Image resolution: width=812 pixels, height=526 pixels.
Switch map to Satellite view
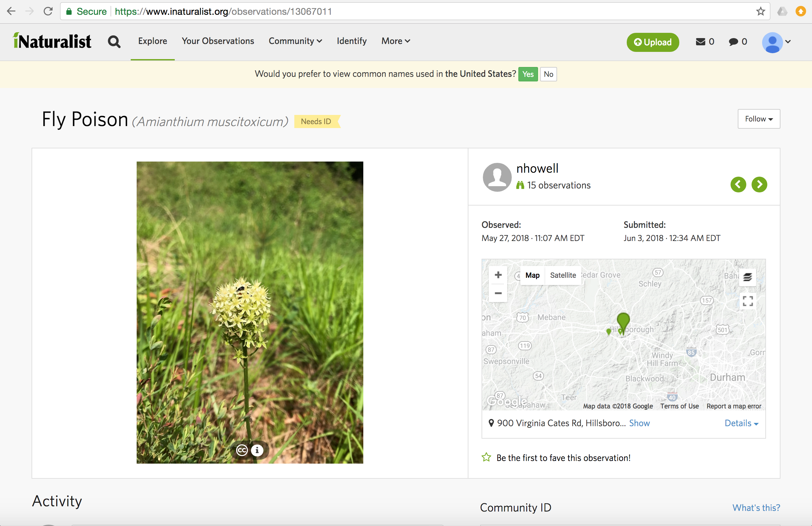coord(563,275)
